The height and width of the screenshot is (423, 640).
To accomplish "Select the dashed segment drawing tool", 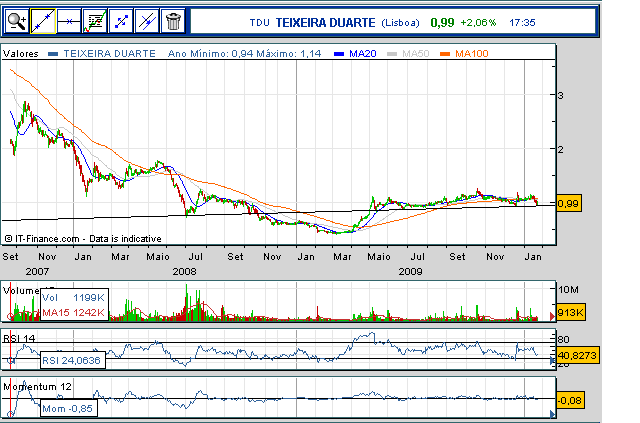I will [121, 20].
